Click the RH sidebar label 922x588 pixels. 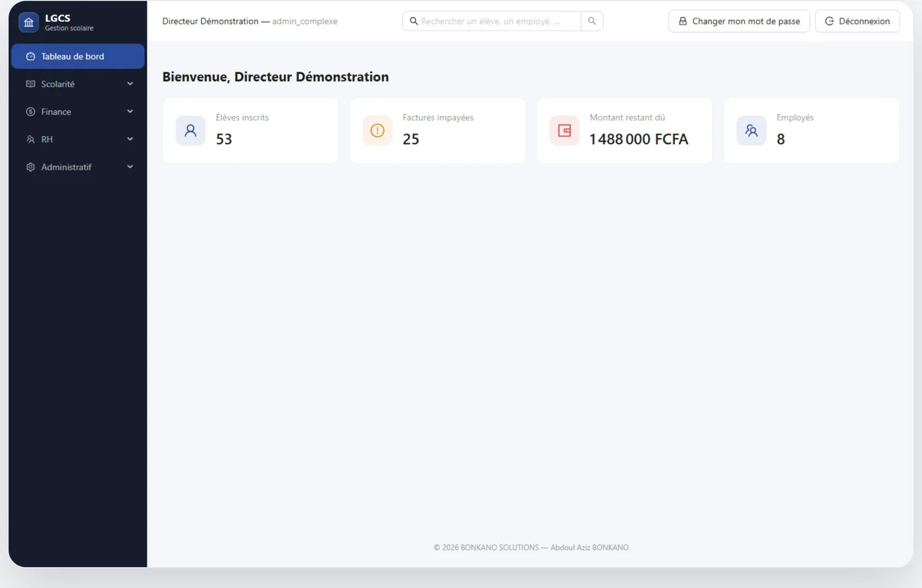pos(47,140)
